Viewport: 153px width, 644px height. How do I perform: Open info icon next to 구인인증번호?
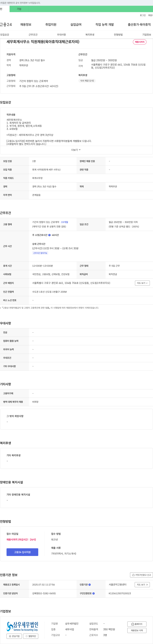pyautogui.click(x=94, y=593)
